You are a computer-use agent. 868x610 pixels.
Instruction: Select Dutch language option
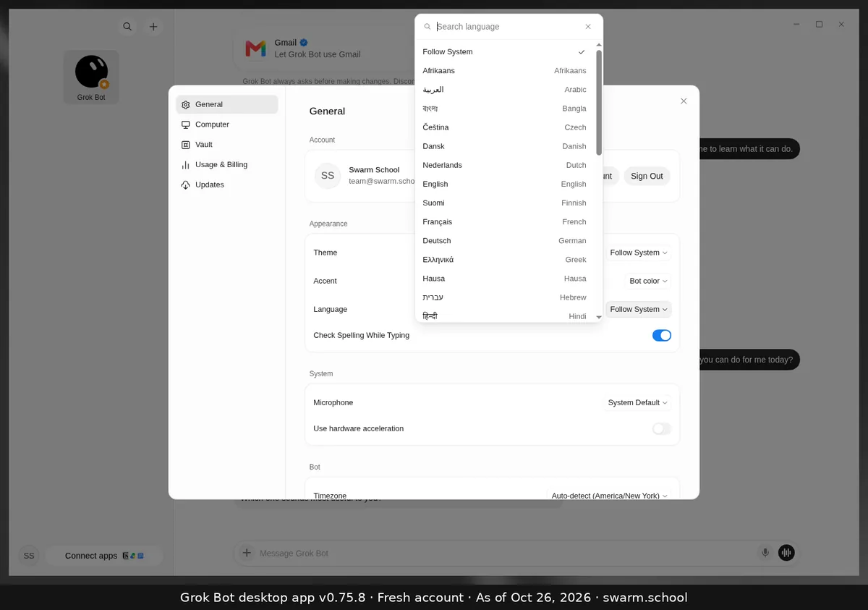point(505,165)
